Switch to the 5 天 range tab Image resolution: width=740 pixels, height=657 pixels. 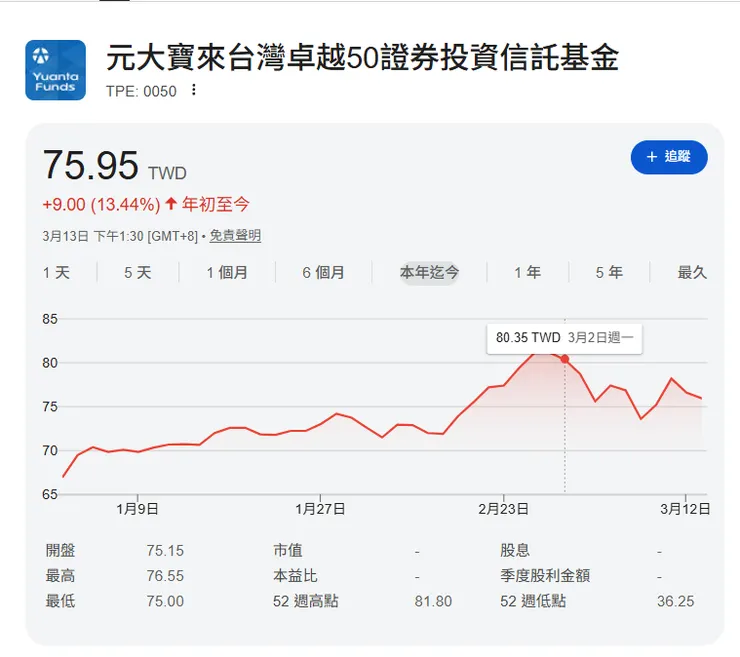click(x=138, y=272)
